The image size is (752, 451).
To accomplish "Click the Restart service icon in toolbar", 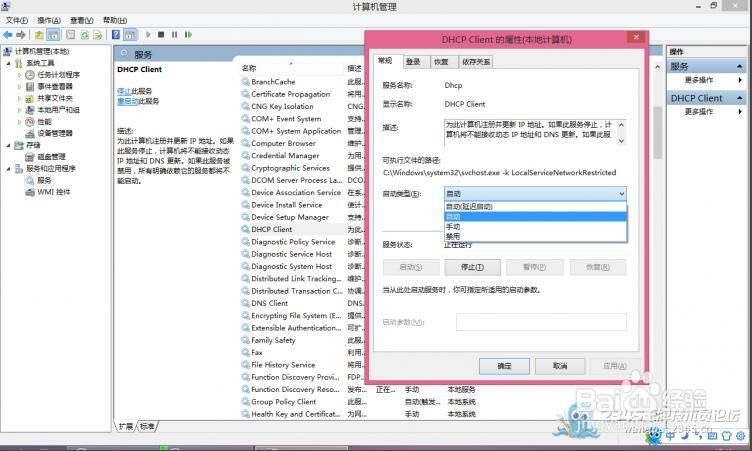I will (x=188, y=35).
